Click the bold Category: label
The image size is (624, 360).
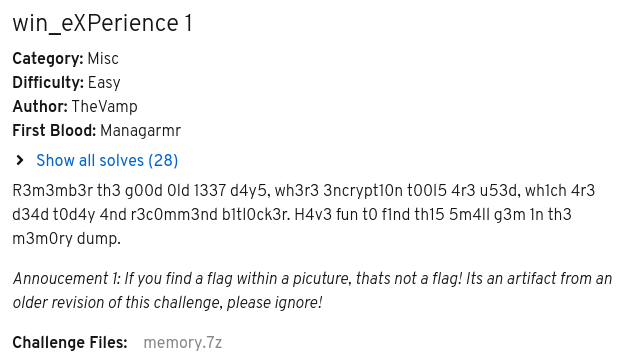pos(48,59)
